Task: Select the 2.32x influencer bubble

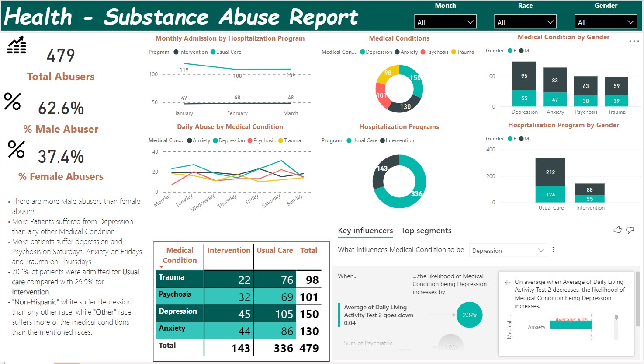Action: pos(469,315)
